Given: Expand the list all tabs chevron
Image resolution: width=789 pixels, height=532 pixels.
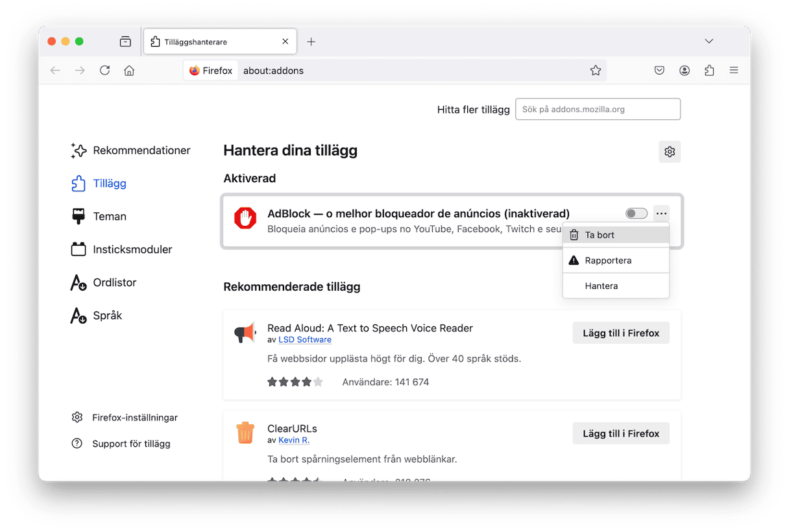Looking at the screenshot, I should (709, 42).
